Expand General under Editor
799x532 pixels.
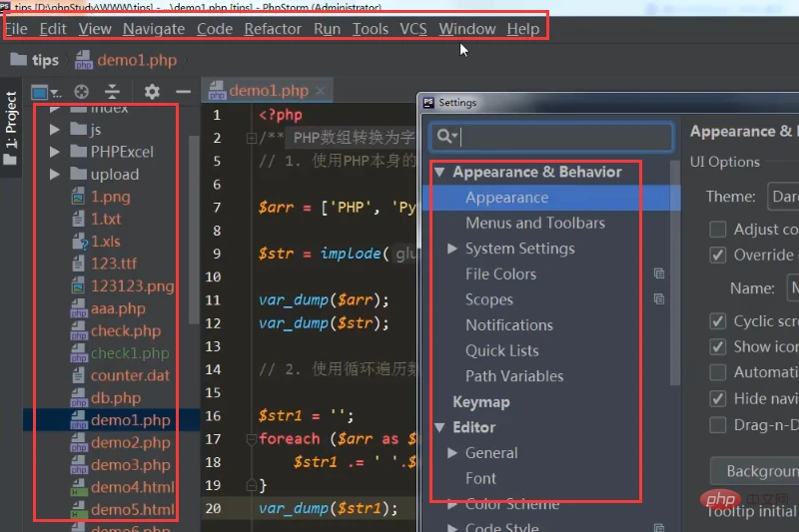coord(452,452)
